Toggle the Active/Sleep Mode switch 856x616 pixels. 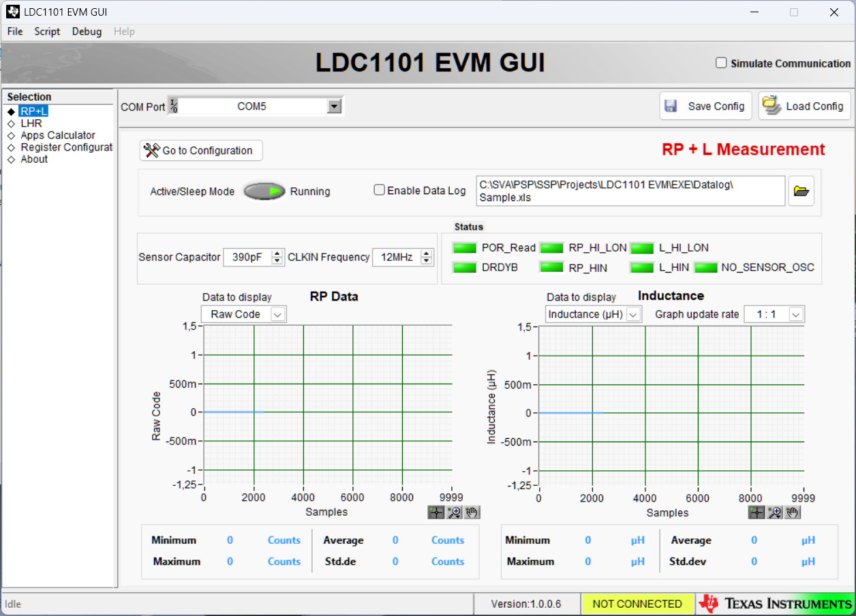pyautogui.click(x=264, y=191)
